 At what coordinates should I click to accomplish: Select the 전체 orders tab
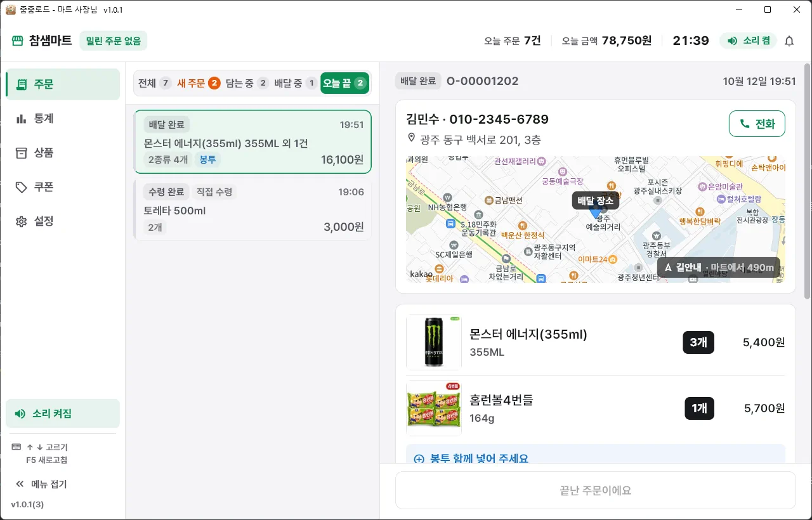pos(154,83)
